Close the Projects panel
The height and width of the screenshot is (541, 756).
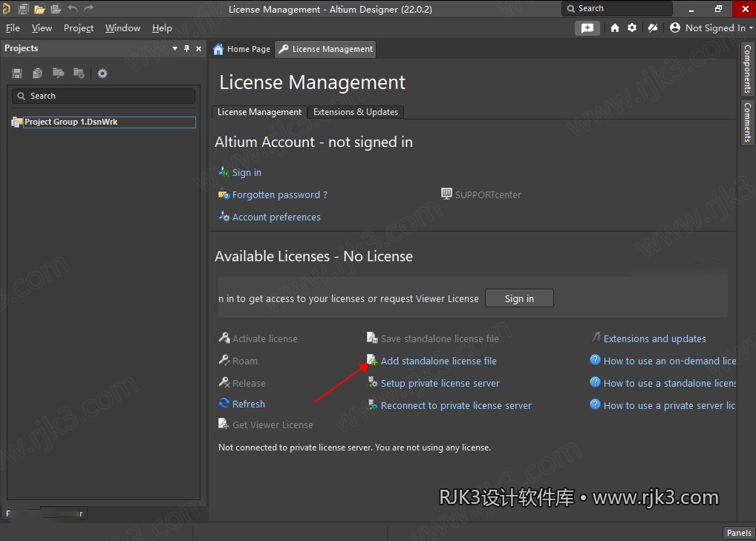tap(198, 48)
